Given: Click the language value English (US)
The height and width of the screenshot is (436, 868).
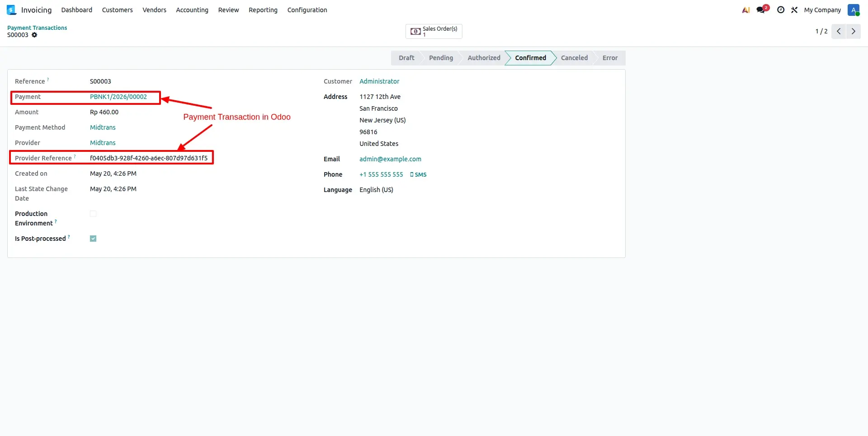Looking at the screenshot, I should pyautogui.click(x=376, y=190).
